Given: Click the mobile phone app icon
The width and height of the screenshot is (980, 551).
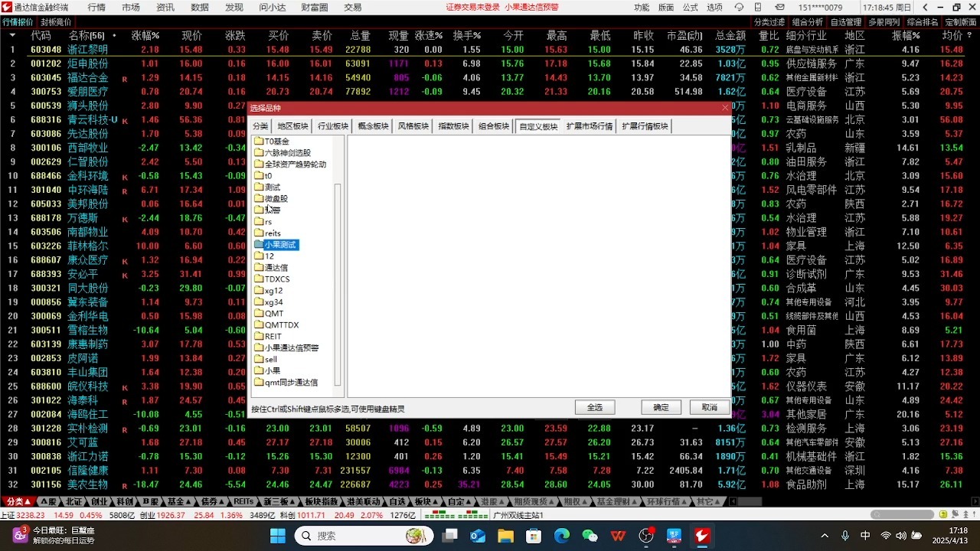Looking at the screenshot, I should point(758,7).
